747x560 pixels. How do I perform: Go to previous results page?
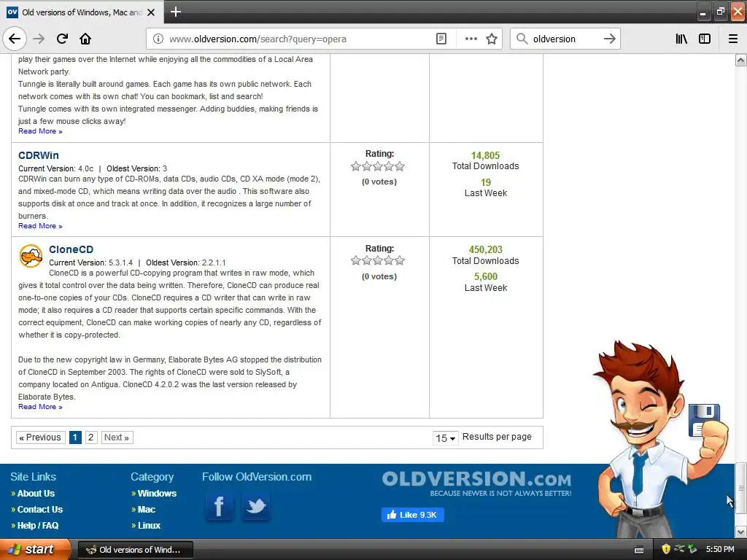(40, 437)
